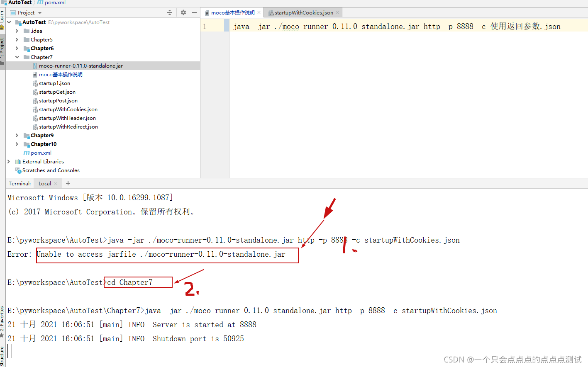The image size is (588, 367).
Task: Select startupGet.json in project tree
Action: click(57, 92)
